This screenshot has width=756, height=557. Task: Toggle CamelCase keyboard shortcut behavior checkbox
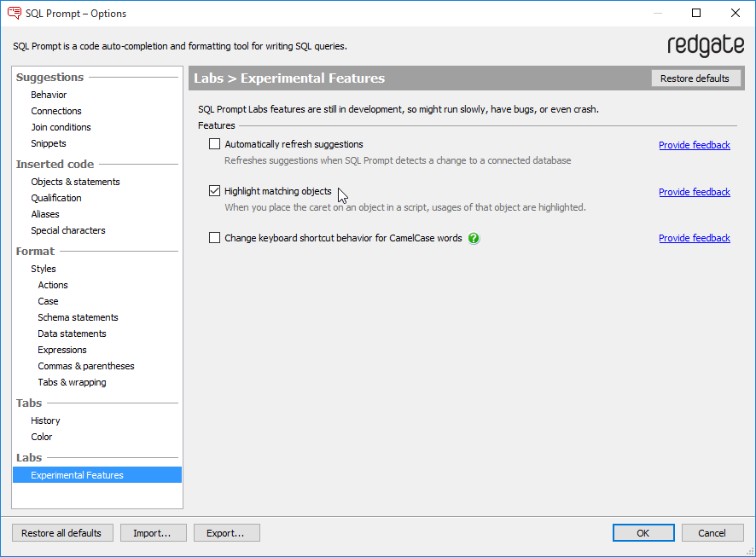215,238
